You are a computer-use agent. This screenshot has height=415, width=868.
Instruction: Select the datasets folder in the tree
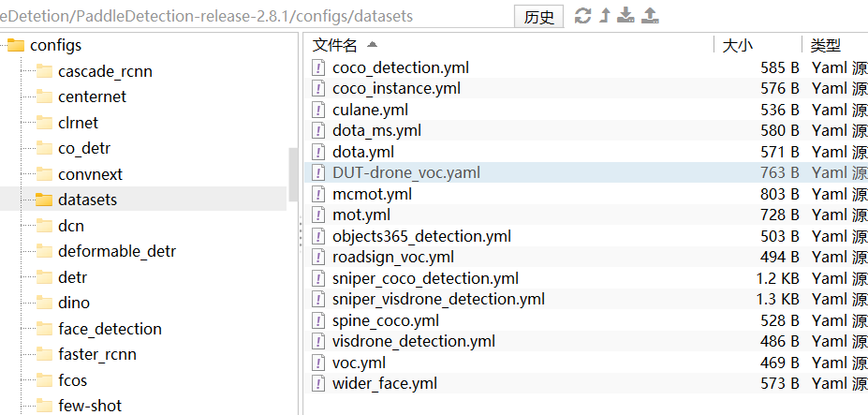click(87, 200)
